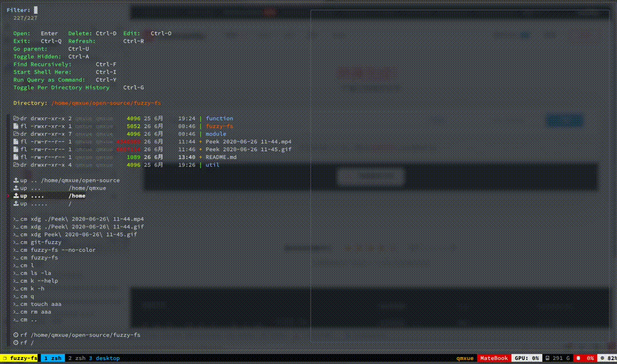Switch to tmux window 3 desktop
This screenshot has height=364, width=617.
[104, 358]
